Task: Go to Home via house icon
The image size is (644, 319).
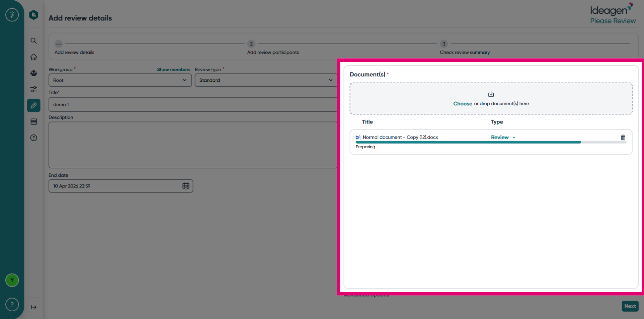Action: click(x=34, y=57)
